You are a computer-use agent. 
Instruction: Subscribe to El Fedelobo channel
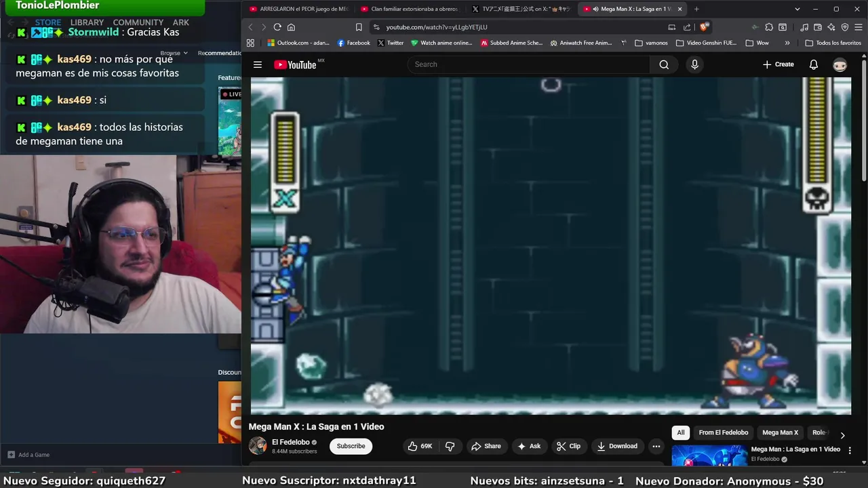click(x=351, y=446)
